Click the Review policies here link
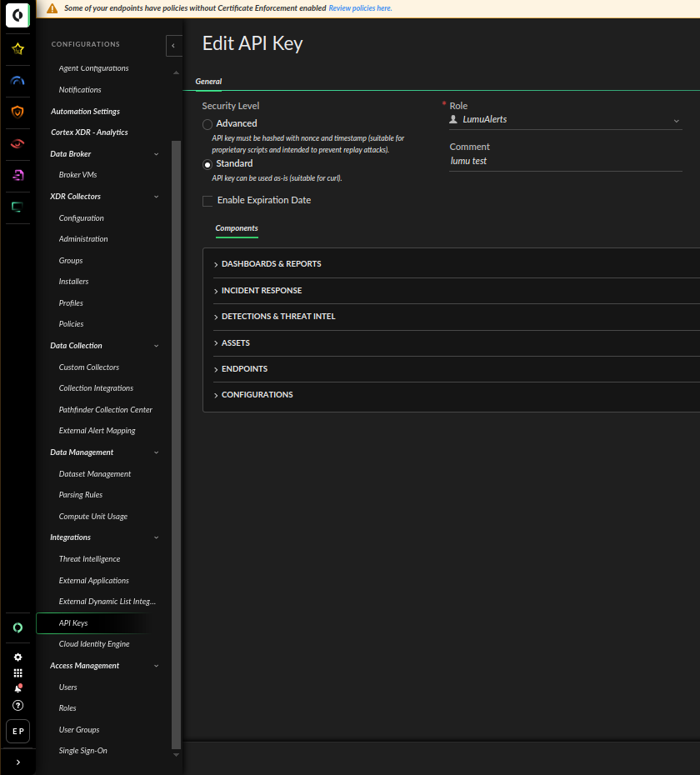Image resolution: width=700 pixels, height=775 pixels. click(360, 8)
